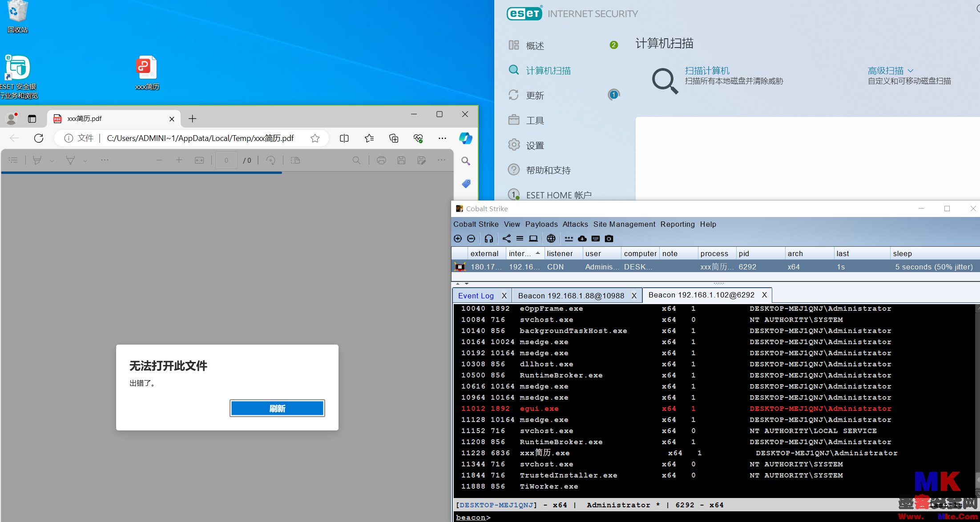Open Edge favorites list icon

point(369,138)
